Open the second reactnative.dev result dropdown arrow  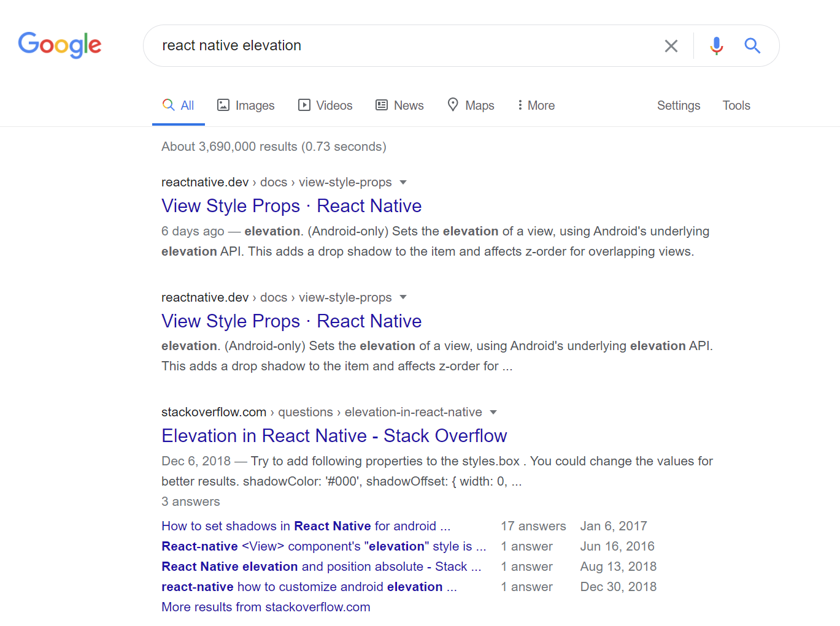[x=403, y=297]
